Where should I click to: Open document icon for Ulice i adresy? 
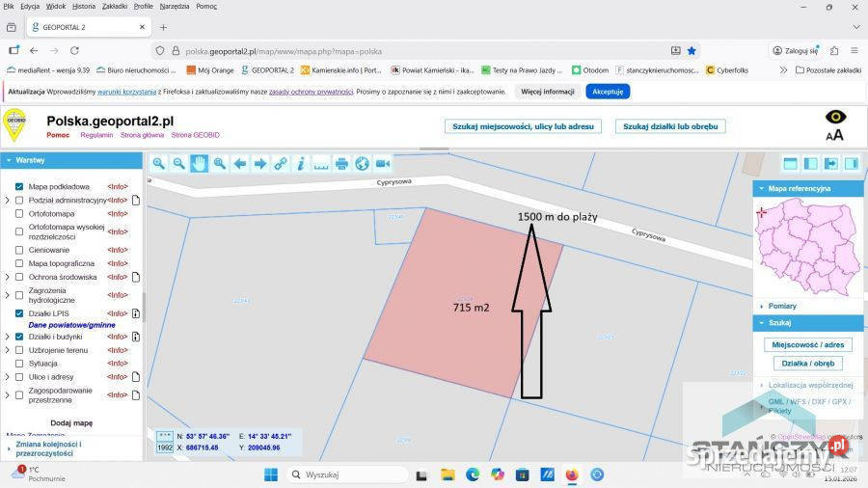pyautogui.click(x=136, y=377)
